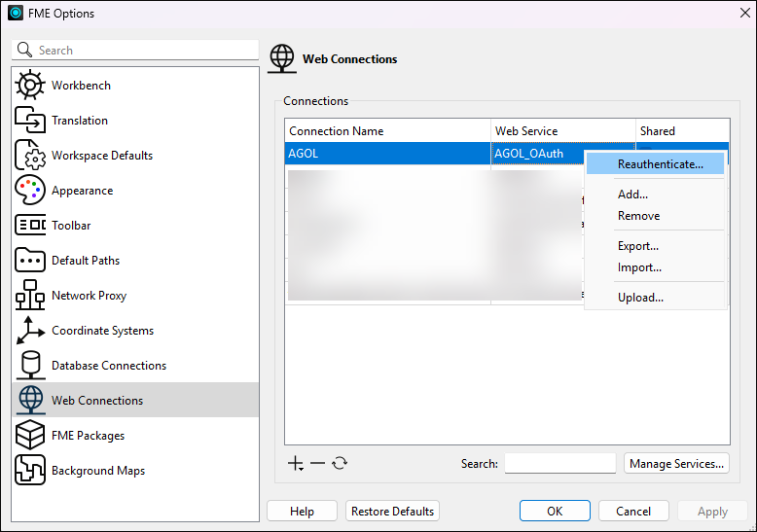Open the Background Maps label
757x532 pixels.
click(x=98, y=471)
